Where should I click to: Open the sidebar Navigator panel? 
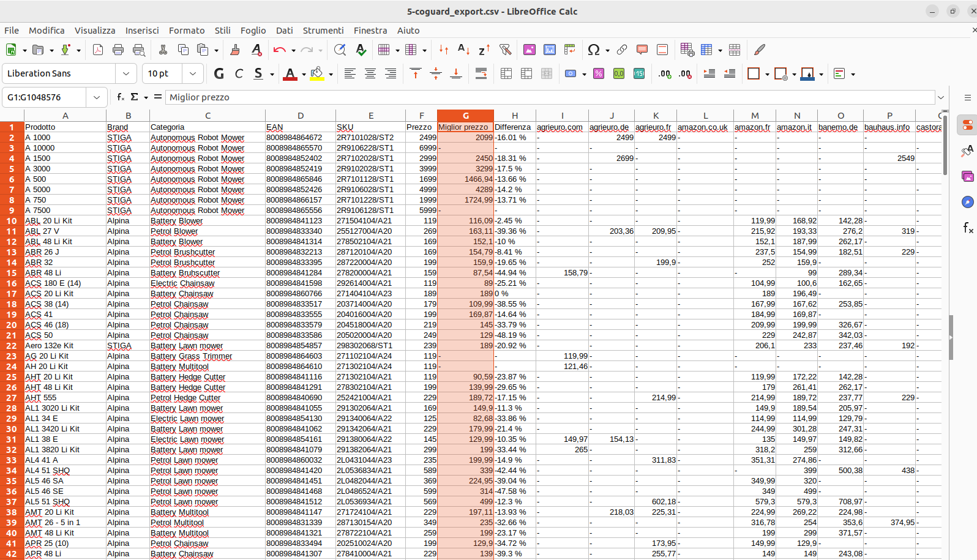[967, 202]
